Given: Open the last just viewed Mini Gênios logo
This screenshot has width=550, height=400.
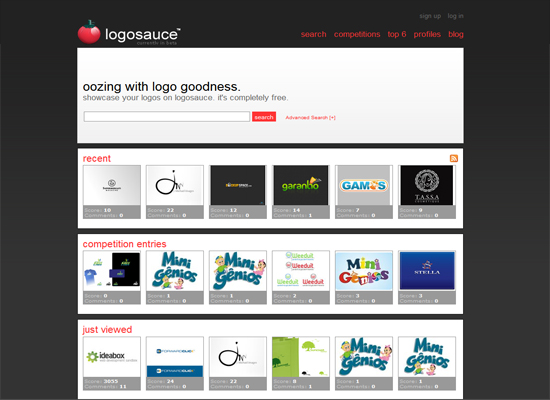Looking at the screenshot, I should coord(427,357).
